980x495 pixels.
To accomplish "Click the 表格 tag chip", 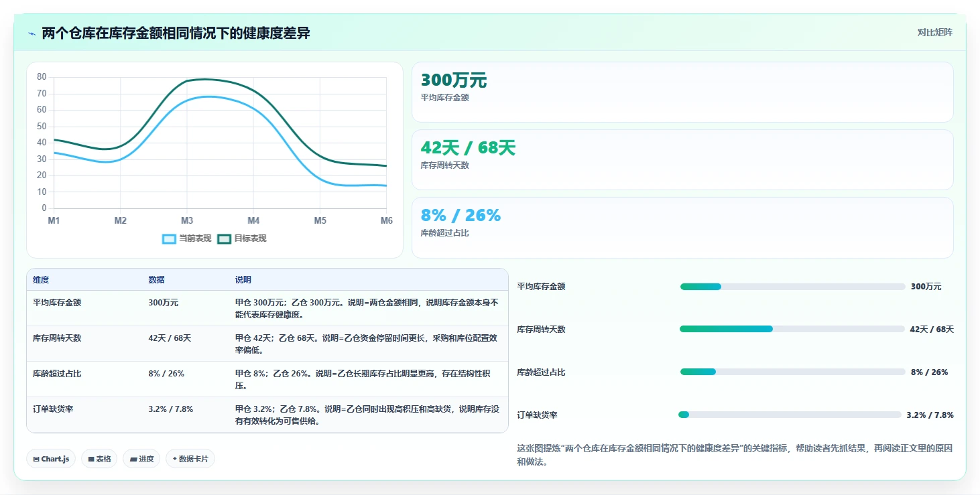I will pyautogui.click(x=99, y=459).
